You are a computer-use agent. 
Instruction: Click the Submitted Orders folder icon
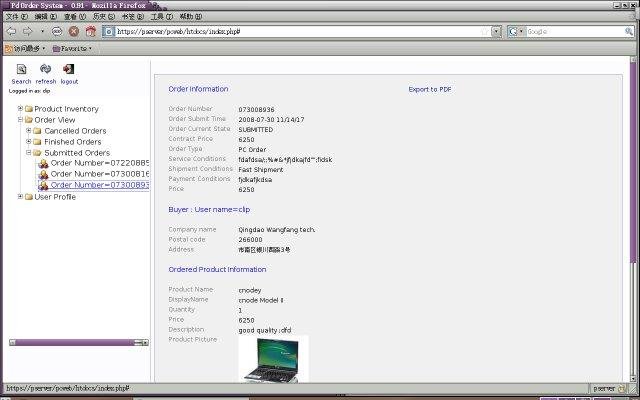pyautogui.click(x=38, y=153)
